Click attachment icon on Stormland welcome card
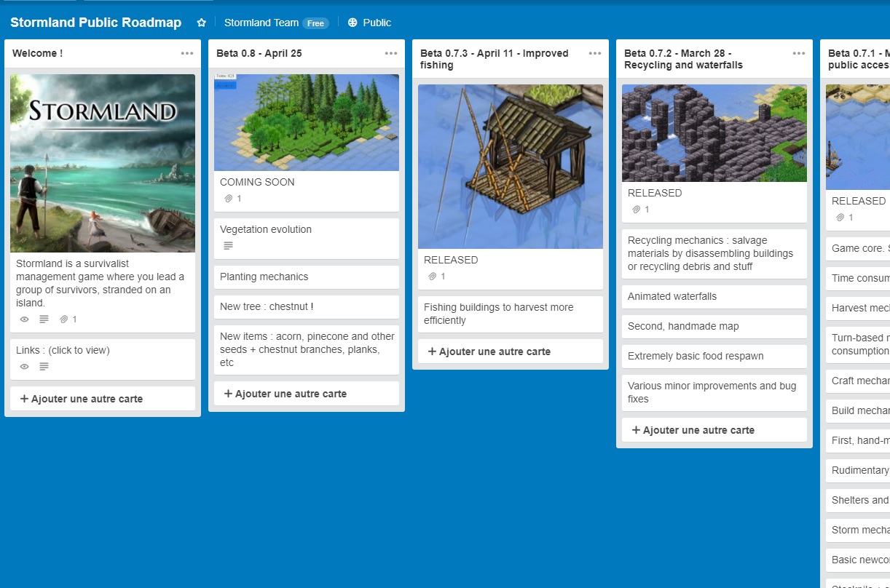Screen dimensions: 890x588 (x=64, y=319)
